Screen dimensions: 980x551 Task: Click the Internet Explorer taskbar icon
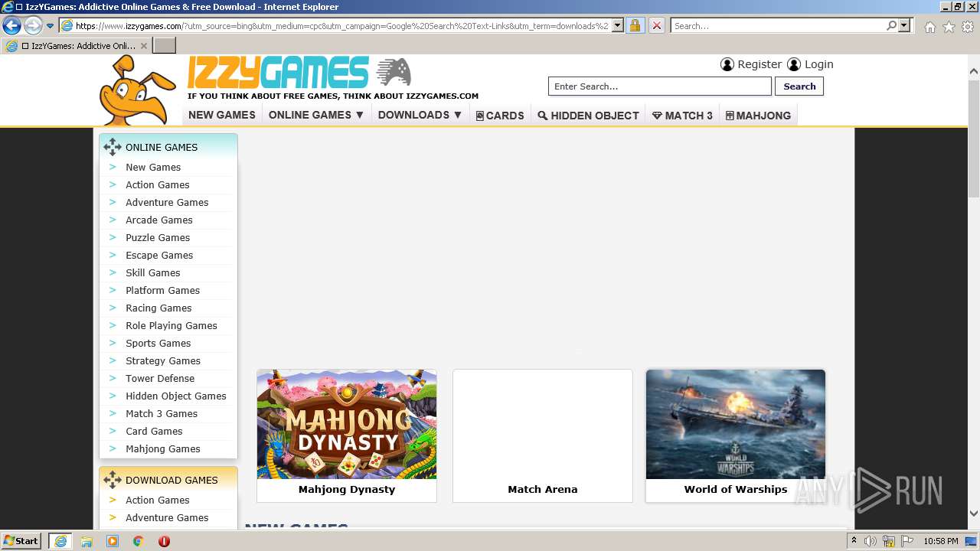(x=60, y=541)
